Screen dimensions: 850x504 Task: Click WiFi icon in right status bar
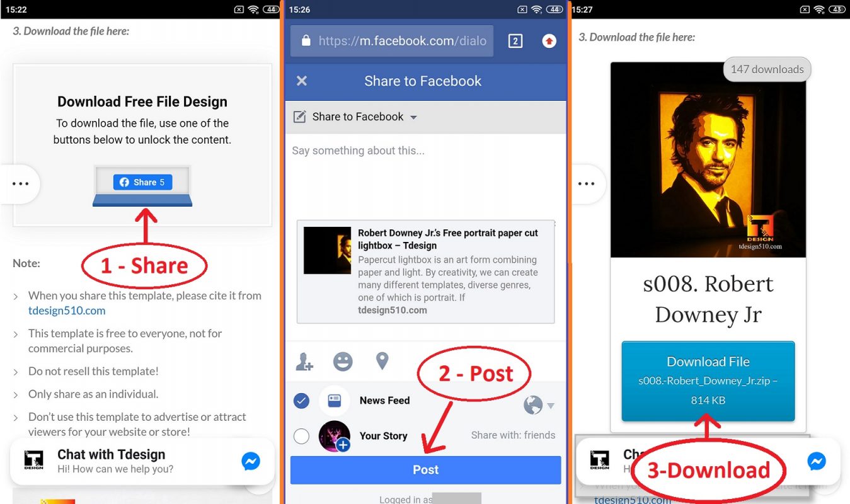pos(819,9)
